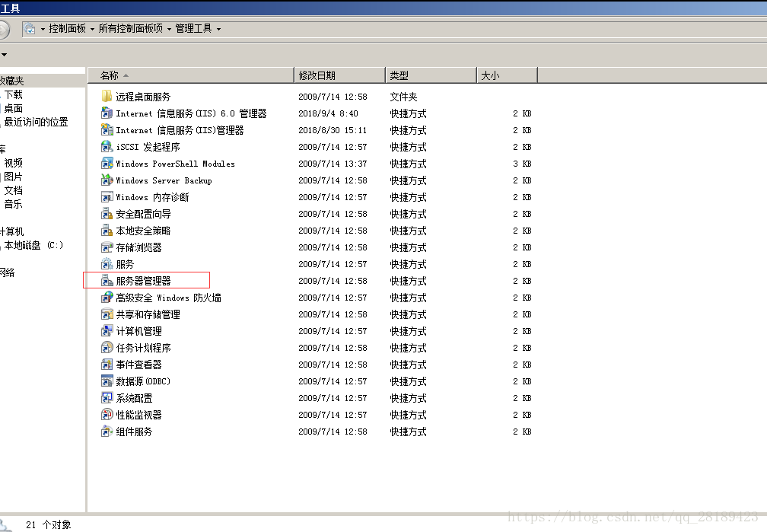Click the 存储浏览器 icon
Viewport: 767px width, 532px height.
(107, 247)
